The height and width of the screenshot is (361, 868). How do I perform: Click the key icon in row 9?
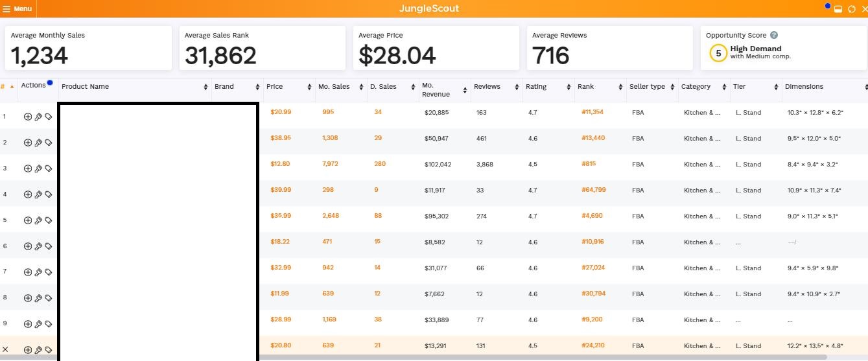[38, 324]
